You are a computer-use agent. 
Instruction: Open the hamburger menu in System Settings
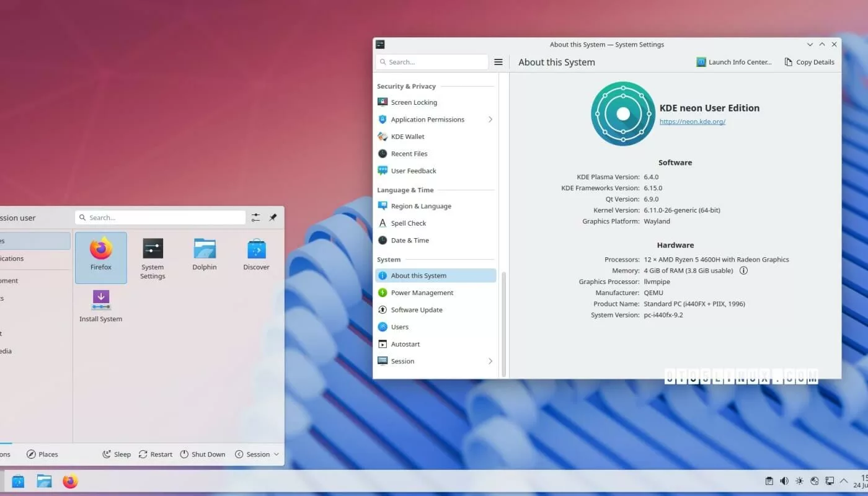498,62
